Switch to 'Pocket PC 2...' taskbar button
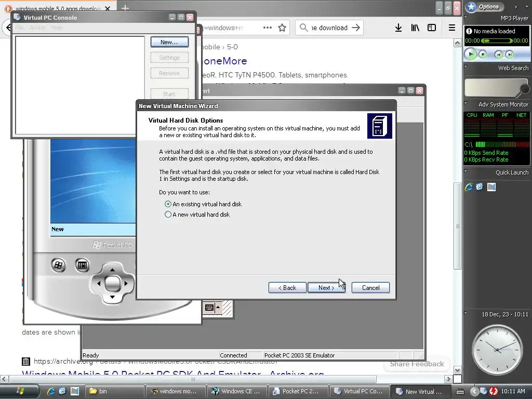This screenshot has height=399, width=532. coord(298,391)
